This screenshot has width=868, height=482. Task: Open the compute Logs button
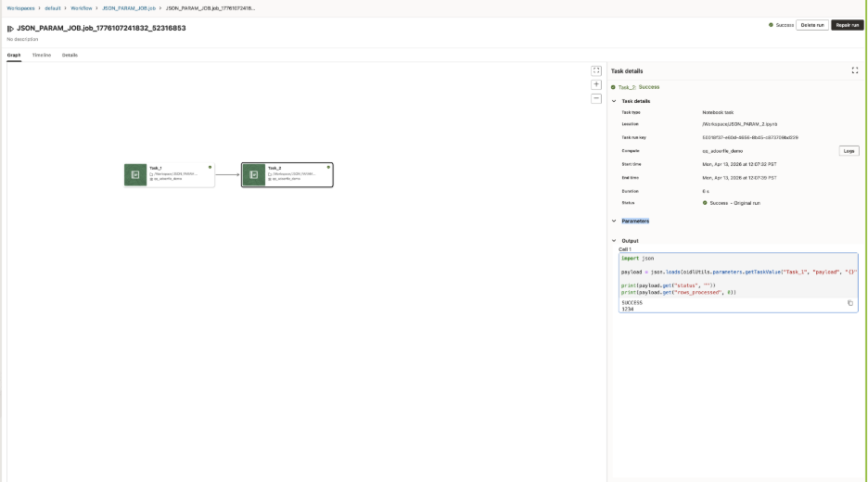point(849,151)
